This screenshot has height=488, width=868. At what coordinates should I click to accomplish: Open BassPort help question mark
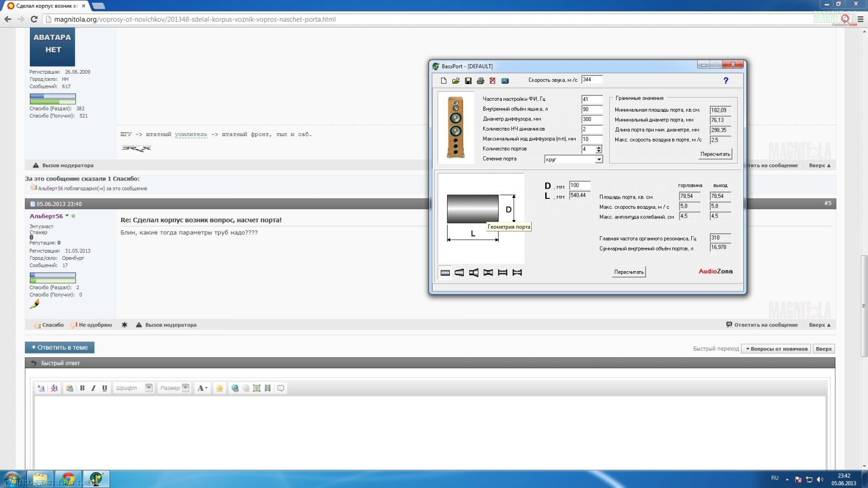coord(725,80)
